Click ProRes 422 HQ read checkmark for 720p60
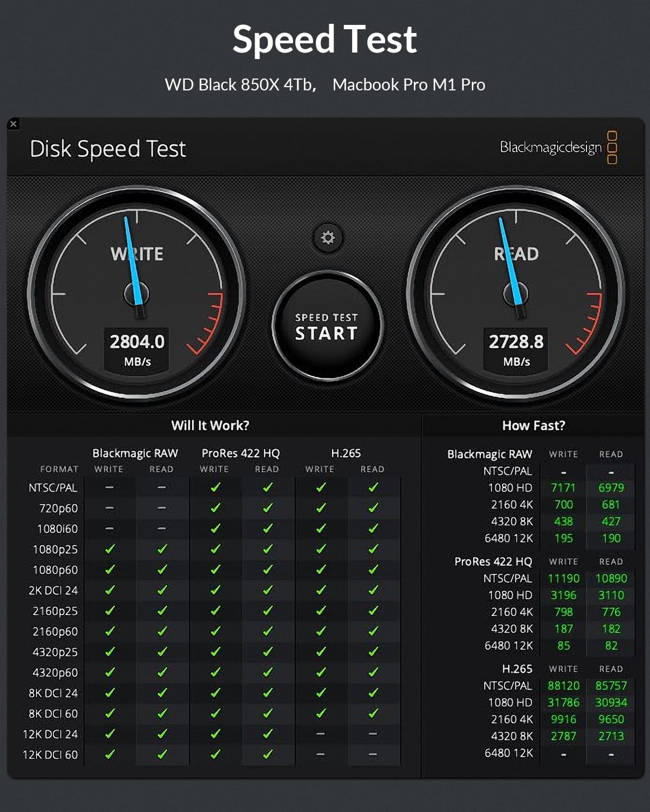The height and width of the screenshot is (812, 650). pos(268,508)
